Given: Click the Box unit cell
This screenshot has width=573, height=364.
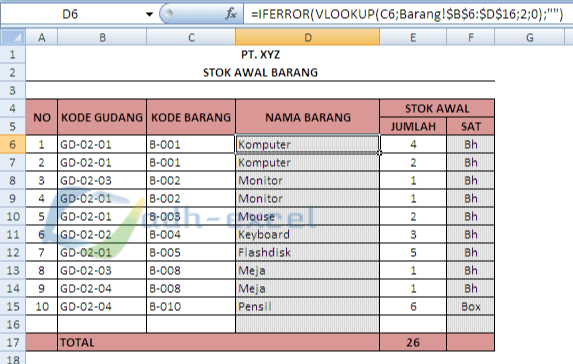Looking at the screenshot, I should 471,306.
